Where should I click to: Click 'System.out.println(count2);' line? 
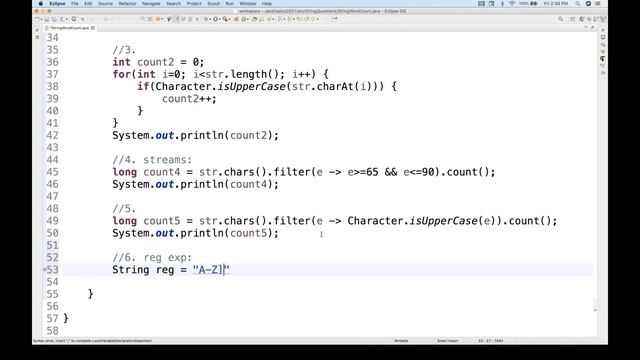(x=196, y=136)
